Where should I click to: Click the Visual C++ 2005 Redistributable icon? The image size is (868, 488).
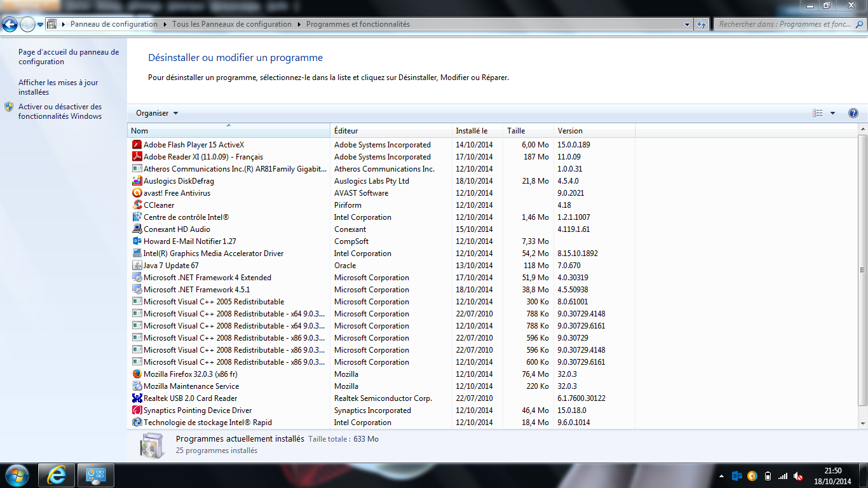(137, 302)
